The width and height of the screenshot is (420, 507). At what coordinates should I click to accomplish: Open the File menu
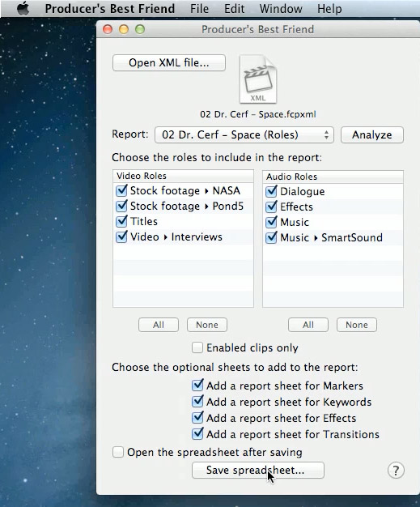199,9
